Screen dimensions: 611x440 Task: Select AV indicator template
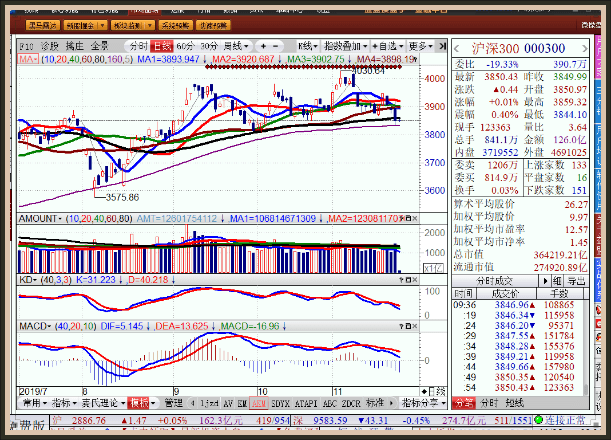click(x=228, y=403)
